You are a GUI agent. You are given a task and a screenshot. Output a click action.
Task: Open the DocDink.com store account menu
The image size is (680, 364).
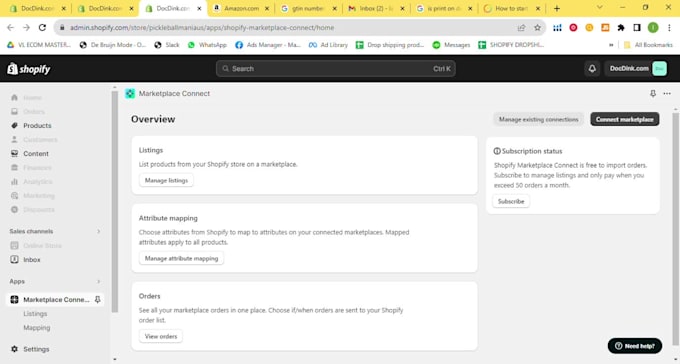coord(636,69)
